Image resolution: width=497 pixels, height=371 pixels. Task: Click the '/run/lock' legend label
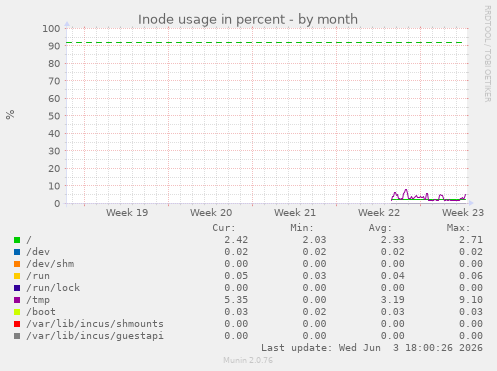point(53,288)
